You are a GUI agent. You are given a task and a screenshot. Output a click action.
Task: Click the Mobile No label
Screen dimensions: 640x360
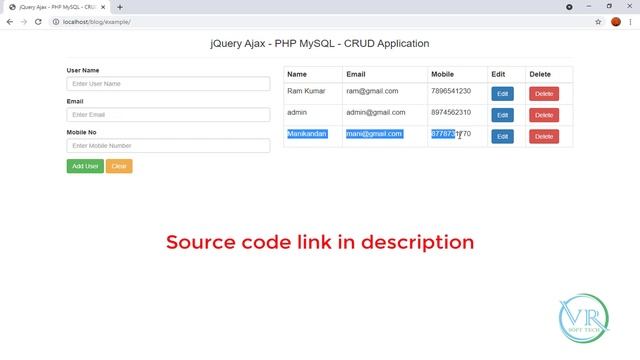pos(81,132)
